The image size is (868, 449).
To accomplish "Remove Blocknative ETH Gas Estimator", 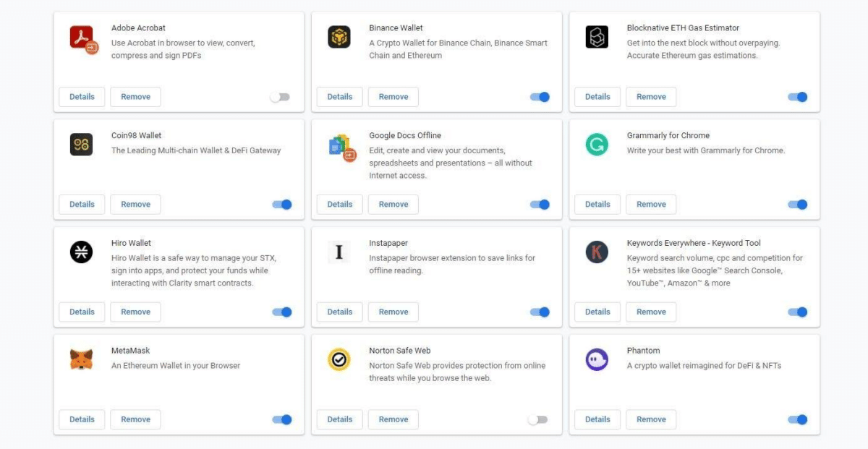I will coord(651,97).
